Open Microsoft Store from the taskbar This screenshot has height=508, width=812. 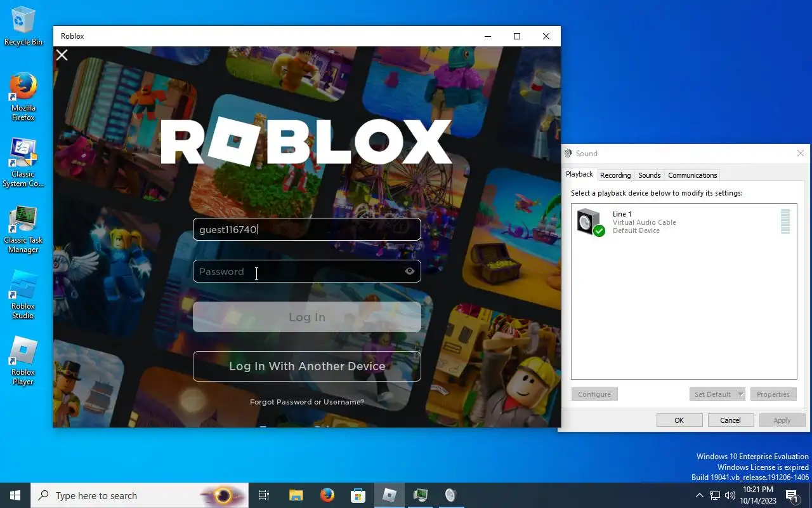[358, 495]
